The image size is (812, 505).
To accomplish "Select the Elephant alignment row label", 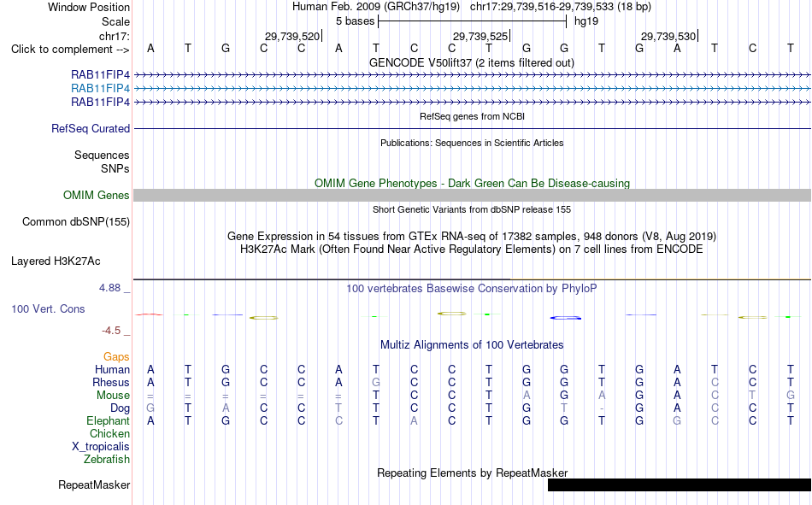I will click(108, 421).
